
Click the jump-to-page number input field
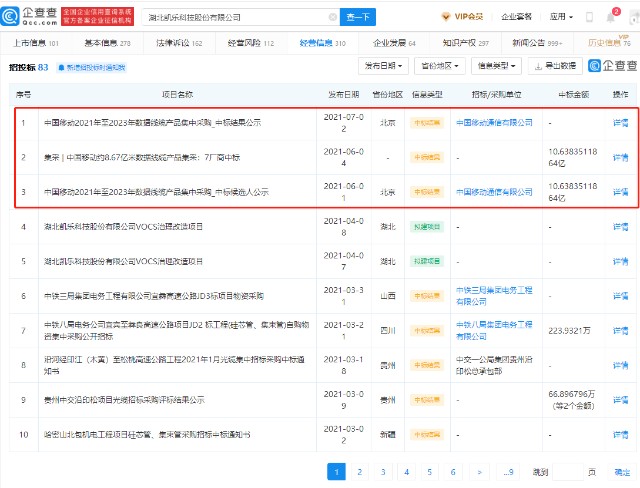[x=566, y=471]
